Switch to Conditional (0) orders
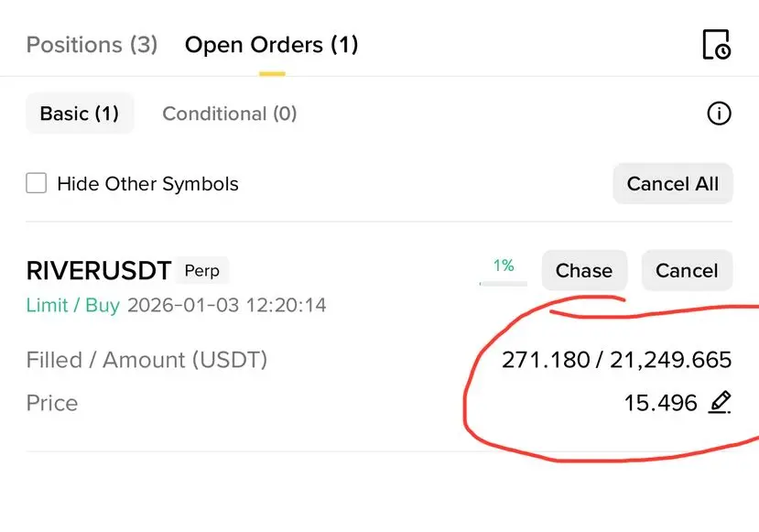Image resolution: width=759 pixels, height=532 pixels. pos(229,114)
